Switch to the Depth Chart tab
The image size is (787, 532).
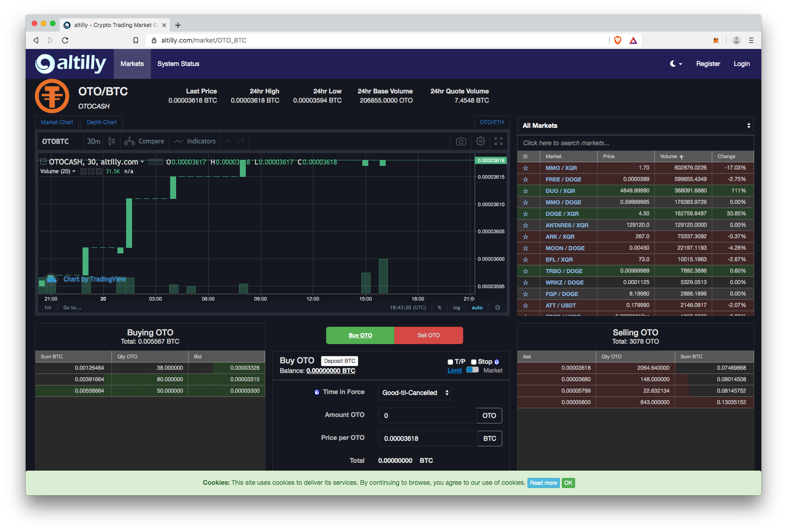[x=101, y=122]
